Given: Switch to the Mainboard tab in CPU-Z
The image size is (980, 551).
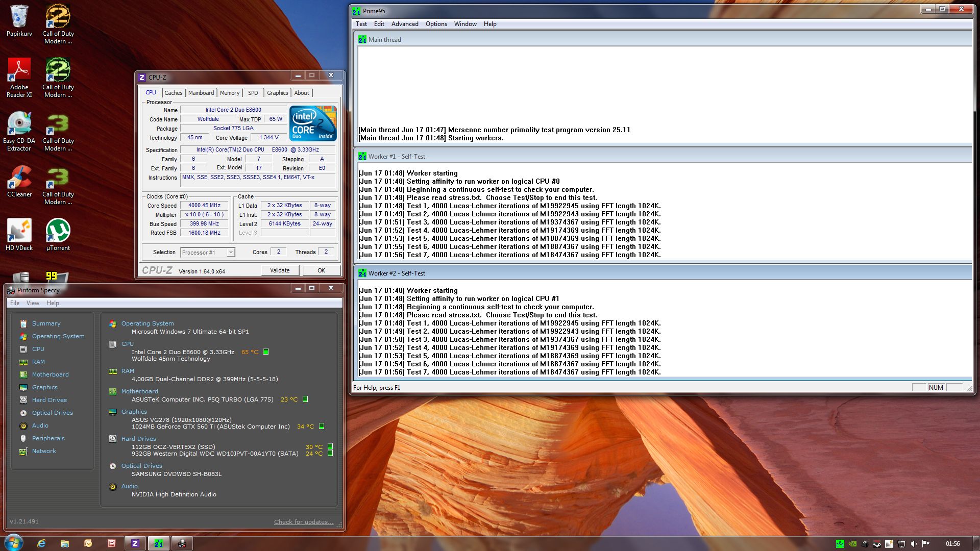Looking at the screenshot, I should point(201,93).
